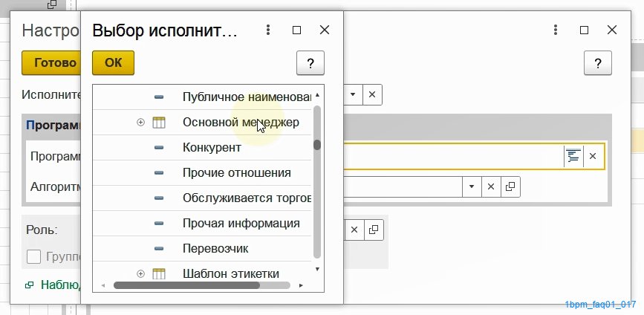Click the yellow OK button

pyautogui.click(x=113, y=63)
